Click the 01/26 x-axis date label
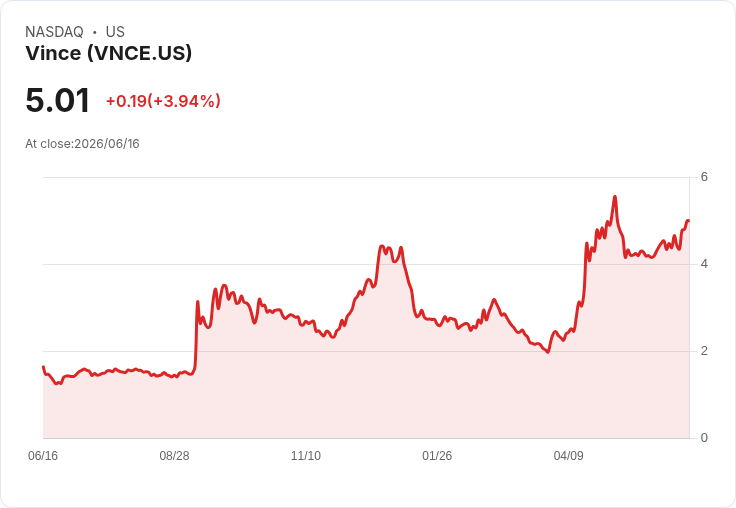The image size is (736, 508). tap(437, 455)
